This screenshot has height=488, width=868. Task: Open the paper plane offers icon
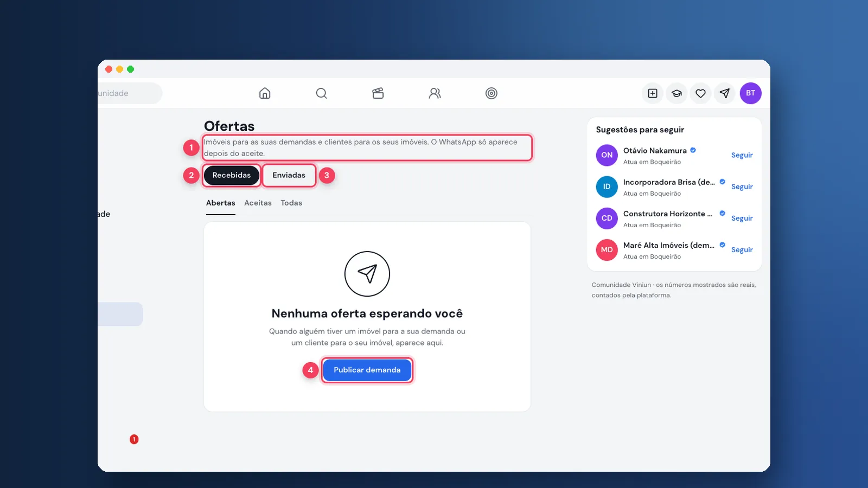tap(724, 93)
